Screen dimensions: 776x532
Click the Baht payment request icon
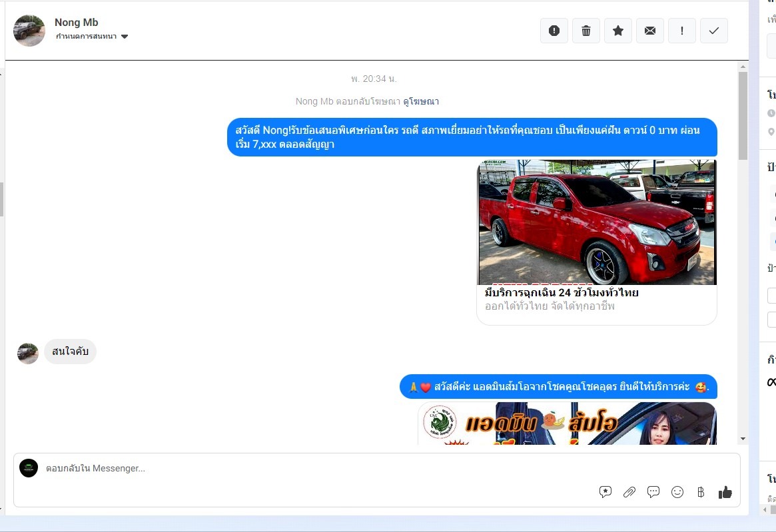click(x=701, y=492)
